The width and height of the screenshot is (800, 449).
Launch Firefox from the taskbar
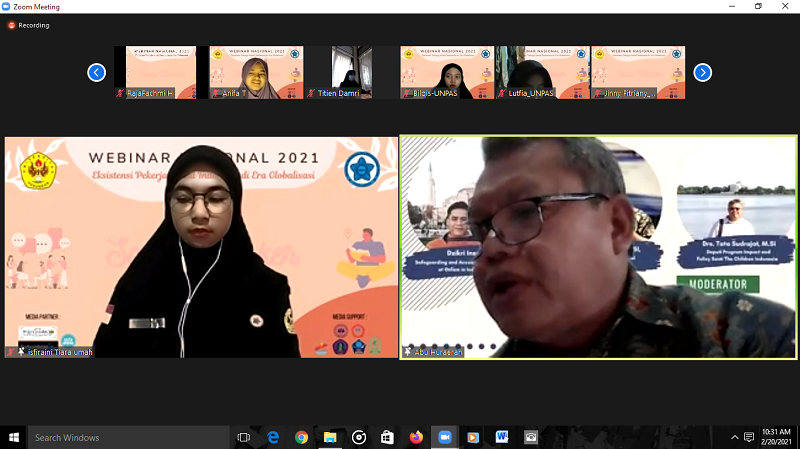(416, 437)
